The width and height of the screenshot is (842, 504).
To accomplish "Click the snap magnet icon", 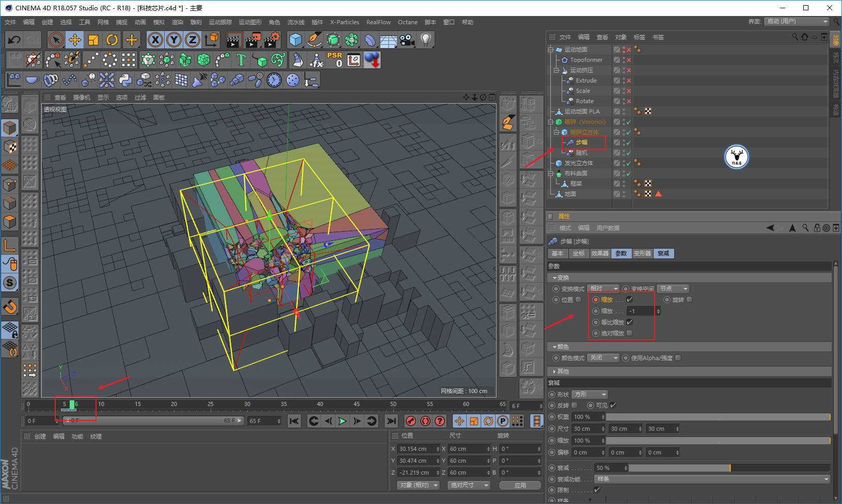I will pyautogui.click(x=10, y=307).
